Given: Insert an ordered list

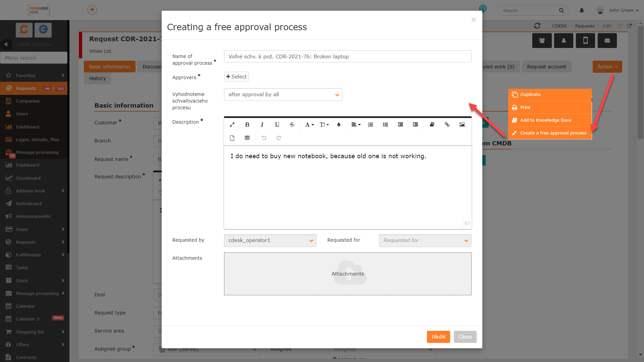Looking at the screenshot, I should (x=370, y=125).
